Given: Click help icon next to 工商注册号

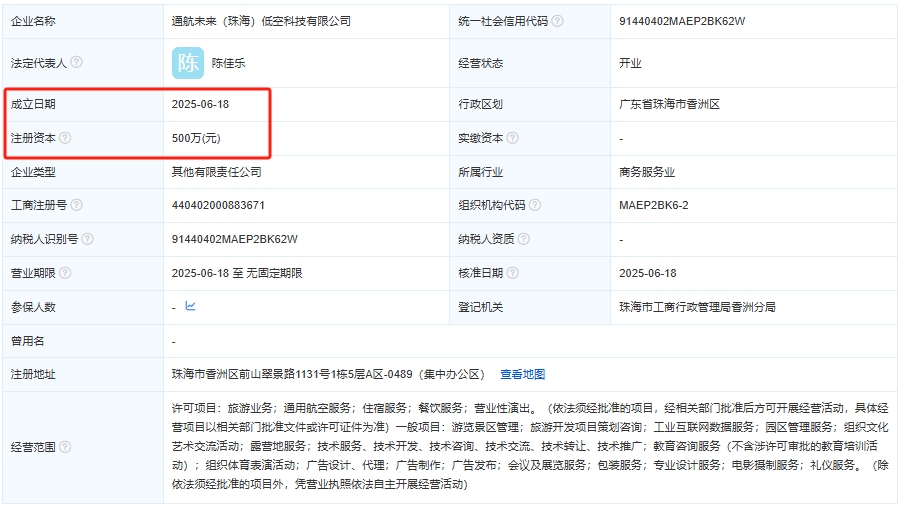Looking at the screenshot, I should pos(76,205).
